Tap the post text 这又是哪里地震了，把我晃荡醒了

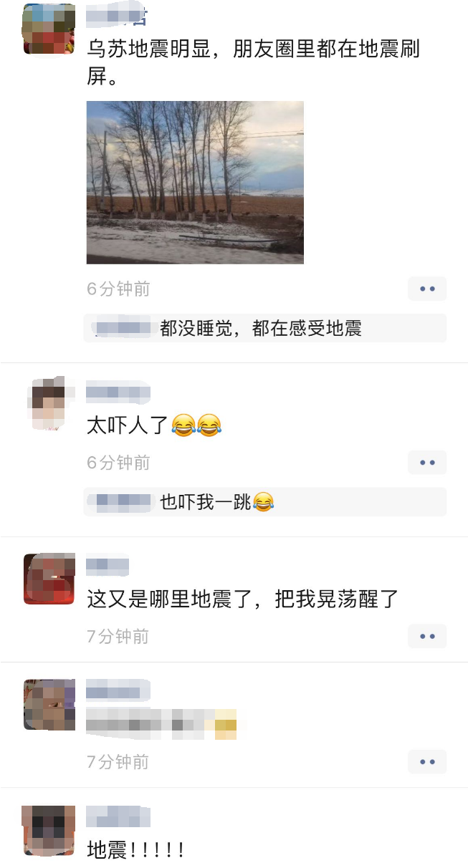tap(242, 598)
